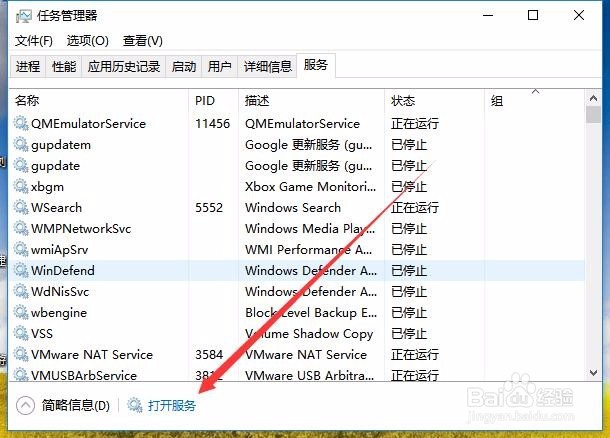Switch to the 详细信息 tab
The height and width of the screenshot is (438, 610).
[268, 67]
